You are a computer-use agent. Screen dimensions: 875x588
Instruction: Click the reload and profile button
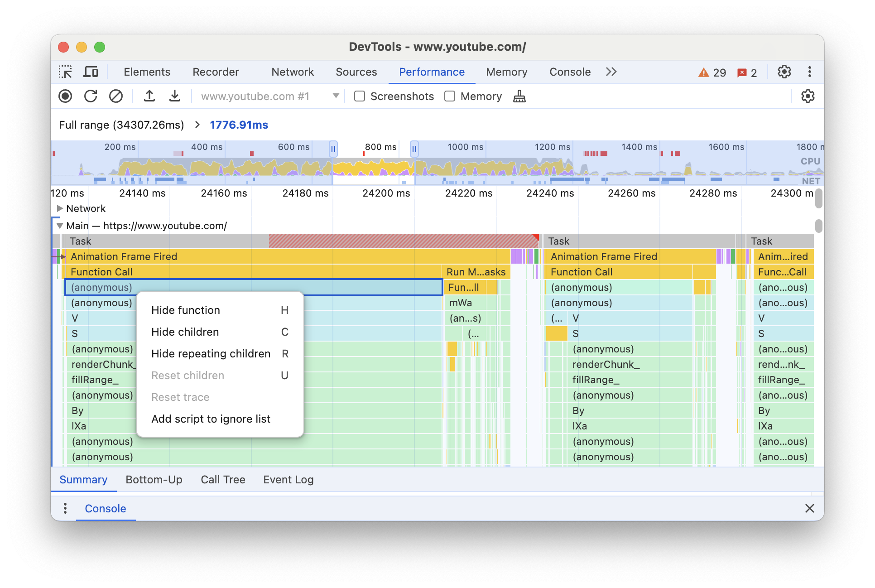point(91,97)
